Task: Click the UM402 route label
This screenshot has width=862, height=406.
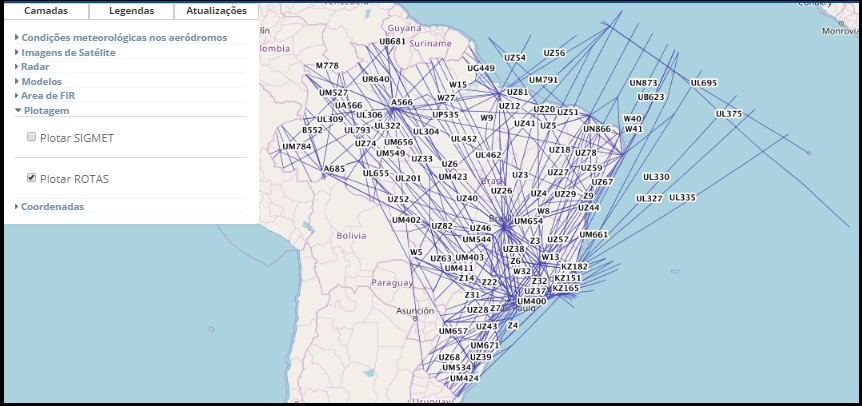Action: 407,220
